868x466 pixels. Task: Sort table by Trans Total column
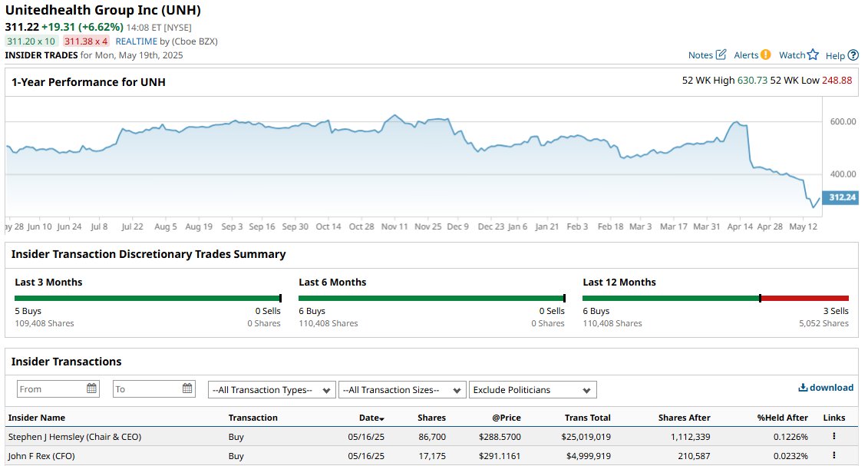click(587, 418)
